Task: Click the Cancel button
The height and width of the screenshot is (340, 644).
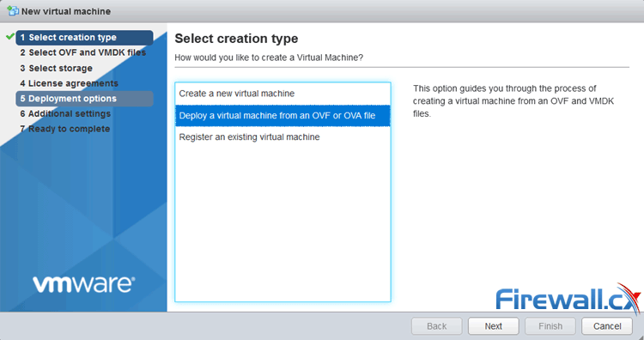Action: pyautogui.click(x=607, y=326)
